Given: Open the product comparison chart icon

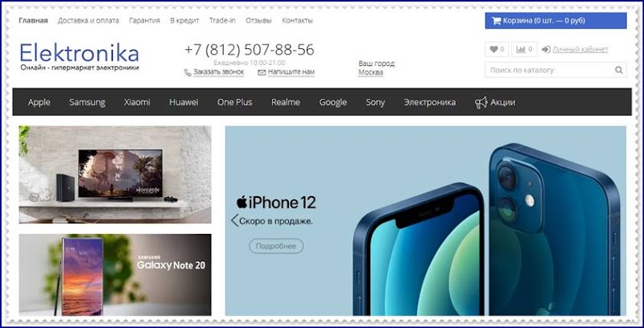Looking at the screenshot, I should (521, 49).
